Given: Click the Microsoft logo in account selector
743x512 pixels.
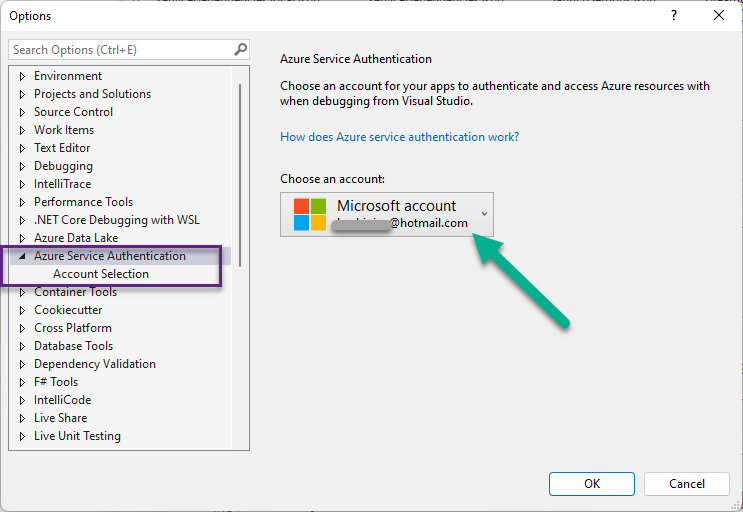Looking at the screenshot, I should [x=310, y=215].
